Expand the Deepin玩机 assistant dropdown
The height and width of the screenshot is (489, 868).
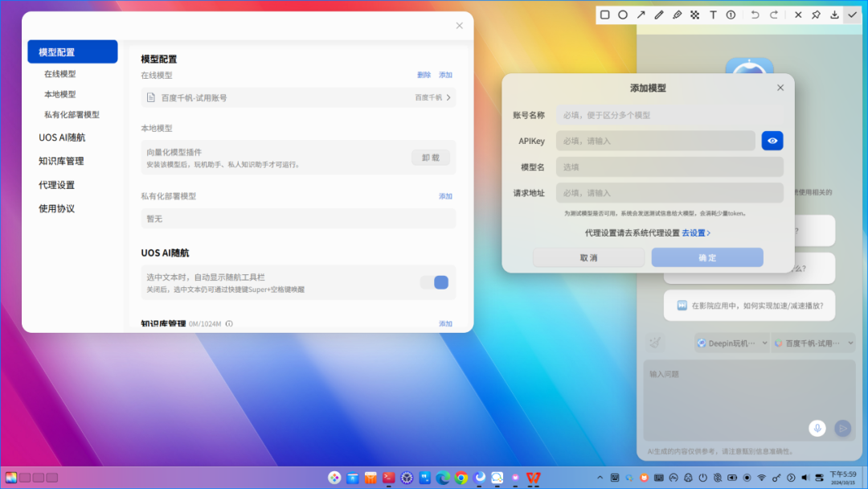(x=732, y=343)
